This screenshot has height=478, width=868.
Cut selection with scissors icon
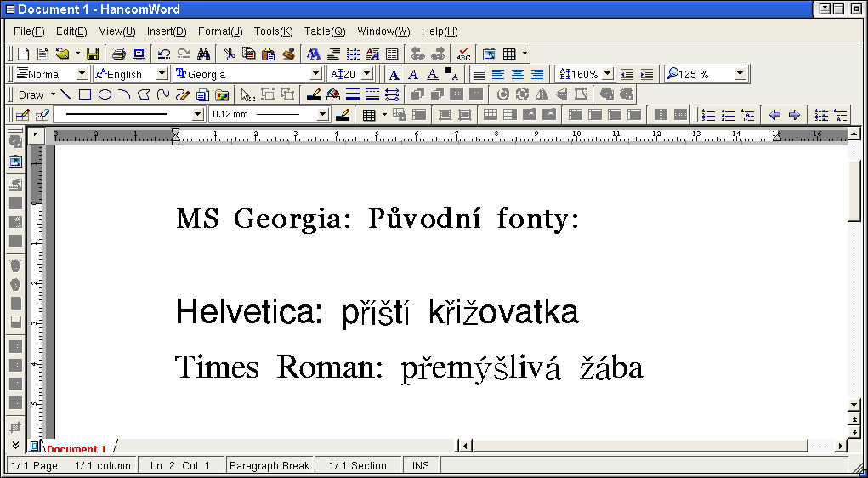pyautogui.click(x=230, y=54)
